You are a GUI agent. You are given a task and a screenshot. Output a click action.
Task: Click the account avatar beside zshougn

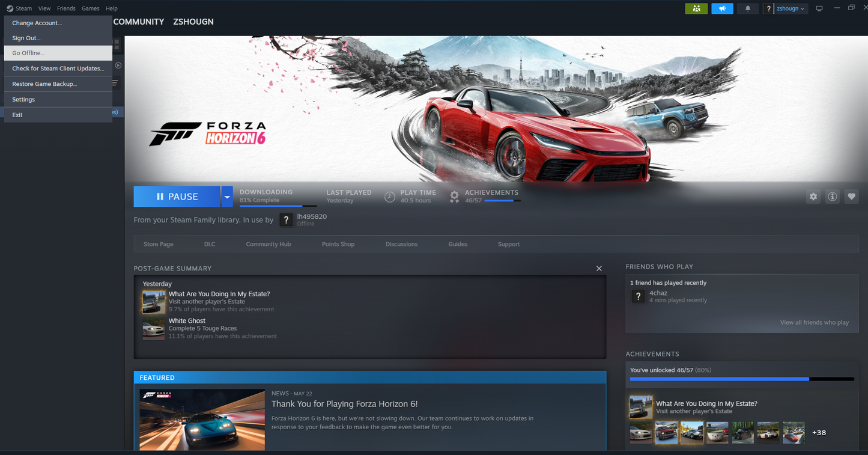(768, 8)
